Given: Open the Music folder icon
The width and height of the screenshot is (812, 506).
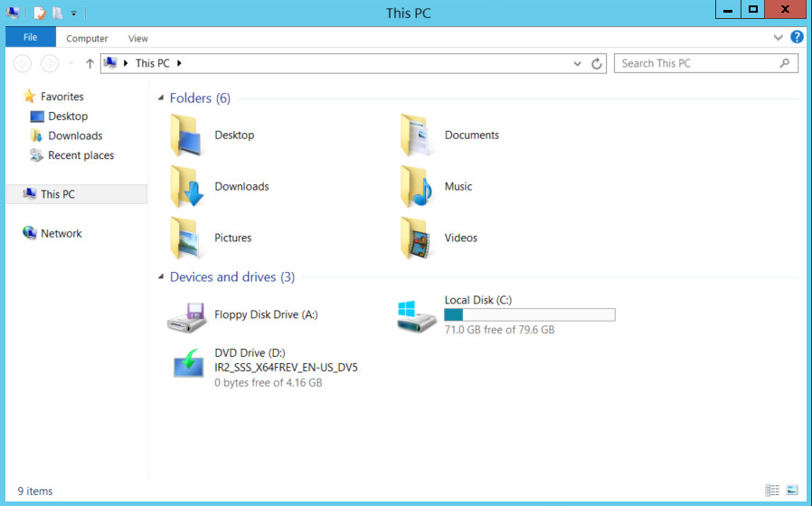Looking at the screenshot, I should [417, 187].
